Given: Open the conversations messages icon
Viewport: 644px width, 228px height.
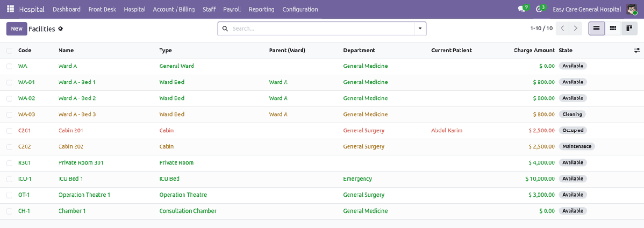Looking at the screenshot, I should pos(521,9).
